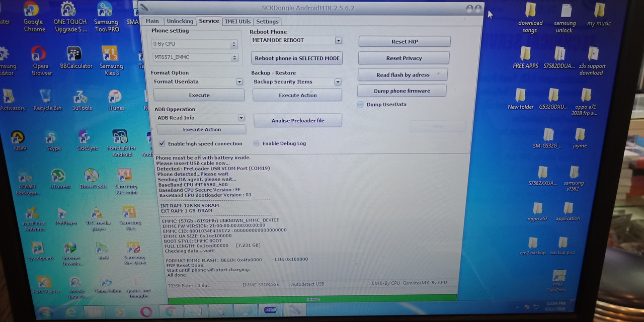Open uTorrent desktop shortcut
This screenshot has width=644, height=322.
[59, 179]
